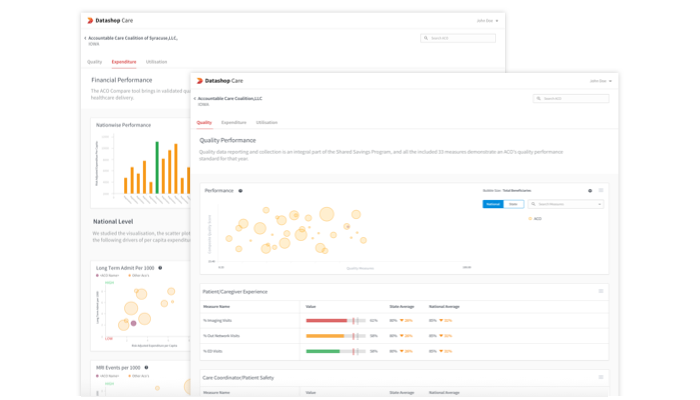Expand the Search Measures dropdown
The width and height of the screenshot is (700, 400).
click(x=566, y=204)
